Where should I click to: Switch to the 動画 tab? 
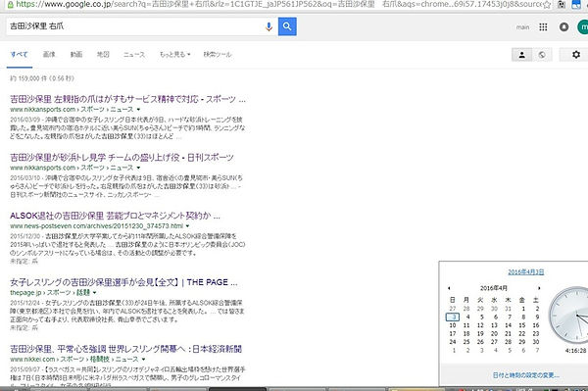(76, 54)
